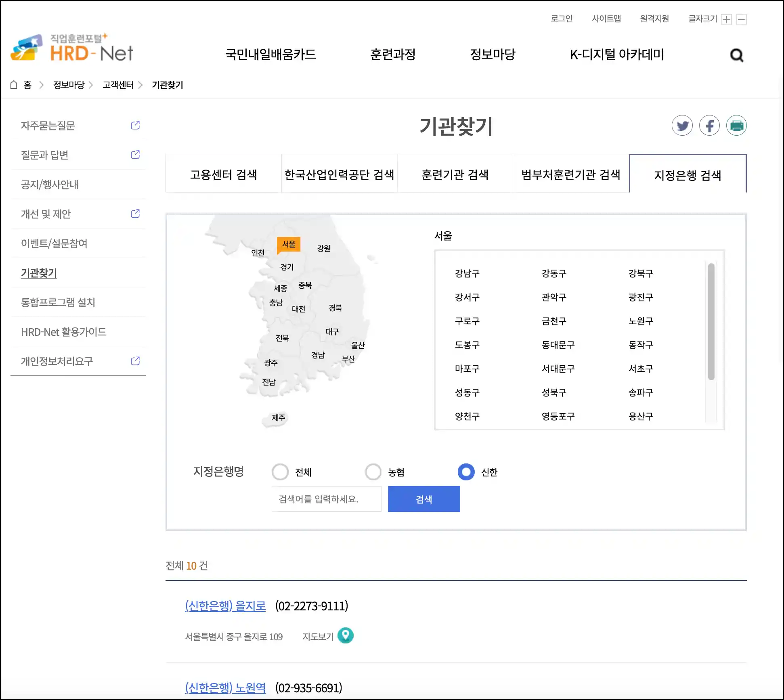The image size is (784, 700).
Task: Click the print page icon
Action: tap(736, 126)
